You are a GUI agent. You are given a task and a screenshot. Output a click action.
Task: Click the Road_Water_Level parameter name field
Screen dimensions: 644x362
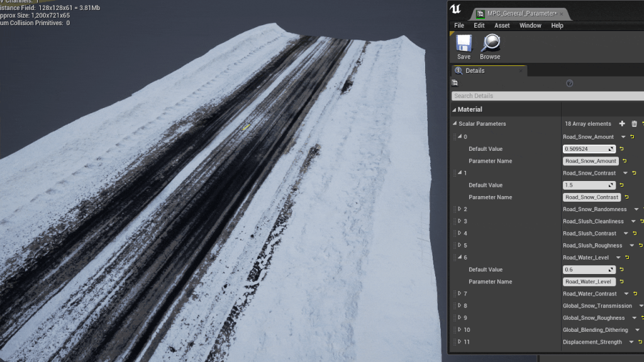pos(589,282)
